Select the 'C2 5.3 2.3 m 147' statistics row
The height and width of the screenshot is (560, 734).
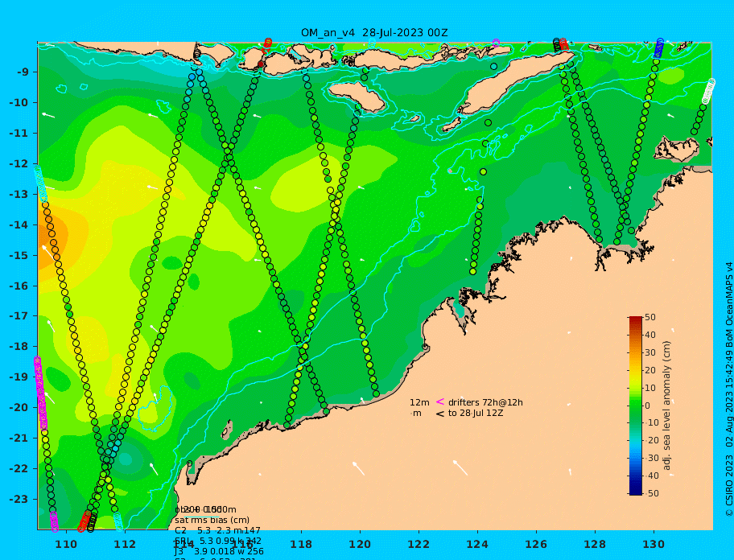pyautogui.click(x=217, y=530)
